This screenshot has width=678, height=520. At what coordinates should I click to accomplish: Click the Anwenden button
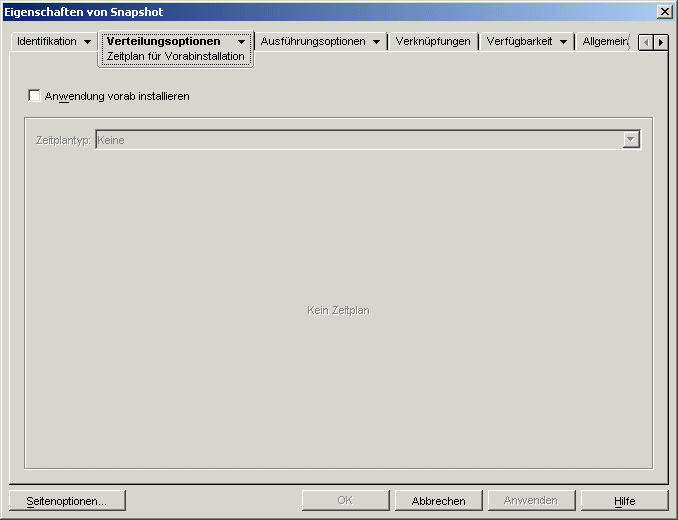[531, 501]
